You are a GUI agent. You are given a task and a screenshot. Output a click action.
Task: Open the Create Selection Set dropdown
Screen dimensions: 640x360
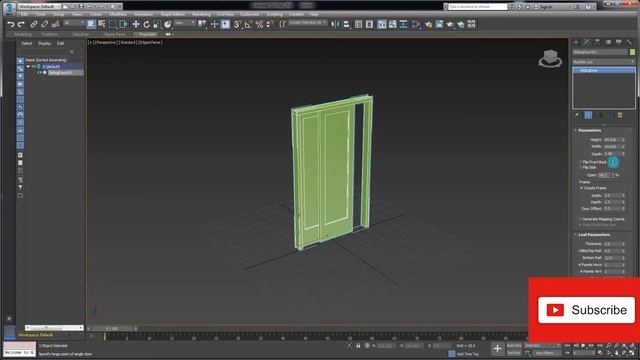[308, 23]
